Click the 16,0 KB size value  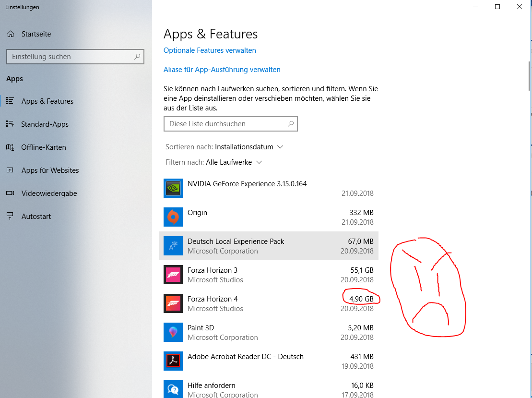362,386
